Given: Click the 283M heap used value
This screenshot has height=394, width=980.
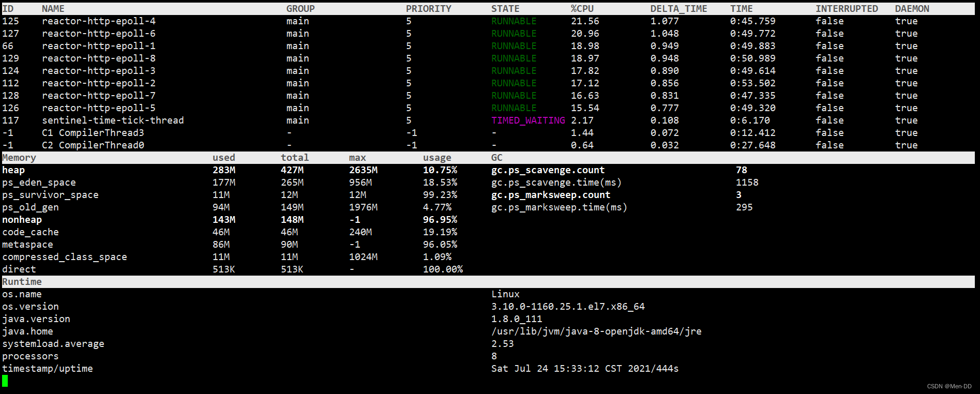Looking at the screenshot, I should click(x=224, y=170).
